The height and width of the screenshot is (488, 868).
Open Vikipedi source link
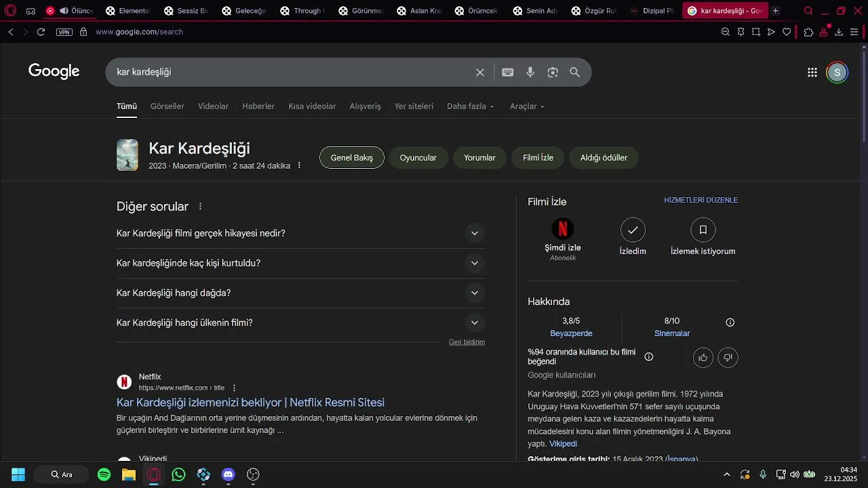563,444
